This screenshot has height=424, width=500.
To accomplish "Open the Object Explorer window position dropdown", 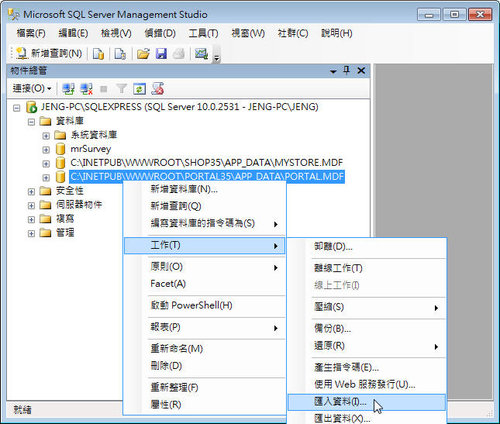I will 333,71.
